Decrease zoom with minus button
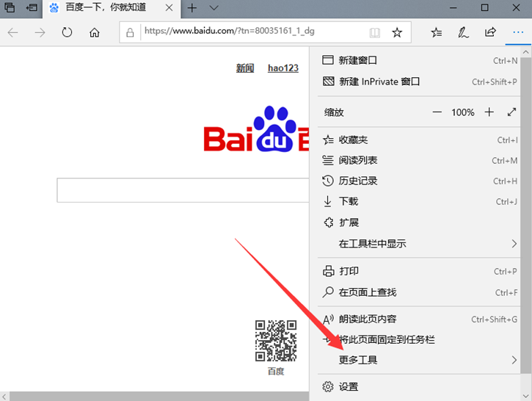The image size is (532, 401). coord(437,112)
